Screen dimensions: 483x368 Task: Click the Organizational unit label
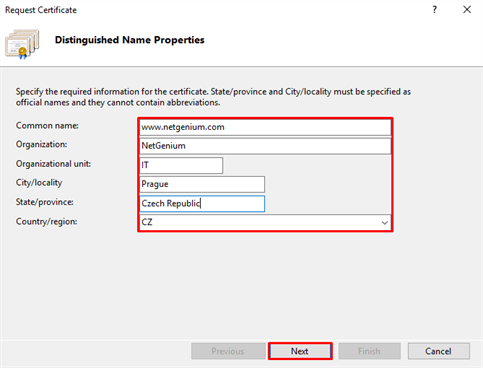coord(53,164)
